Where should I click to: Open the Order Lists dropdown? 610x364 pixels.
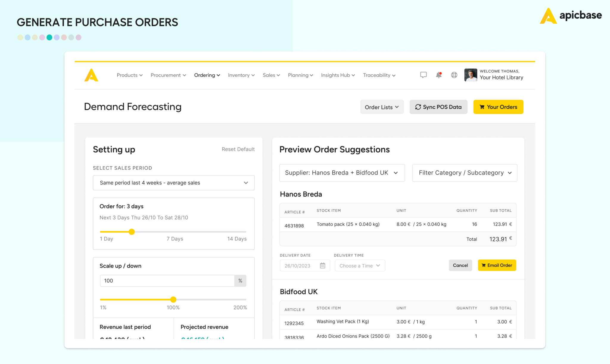coord(382,107)
